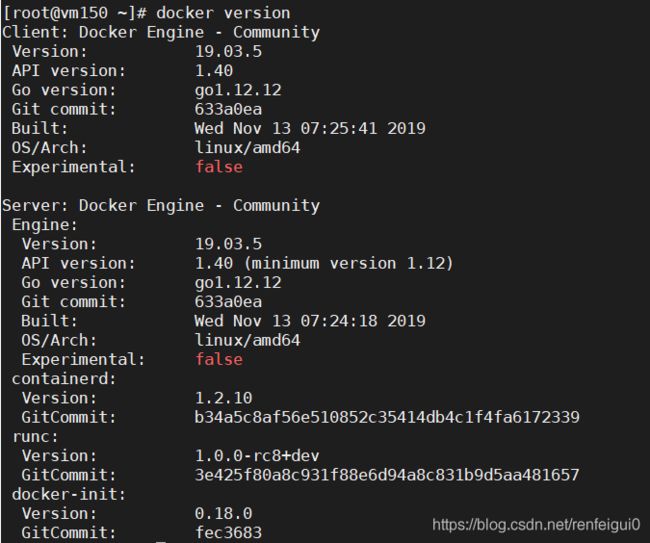Select Server Docker Engine Community header
This screenshot has height=543, width=650.
click(x=161, y=206)
